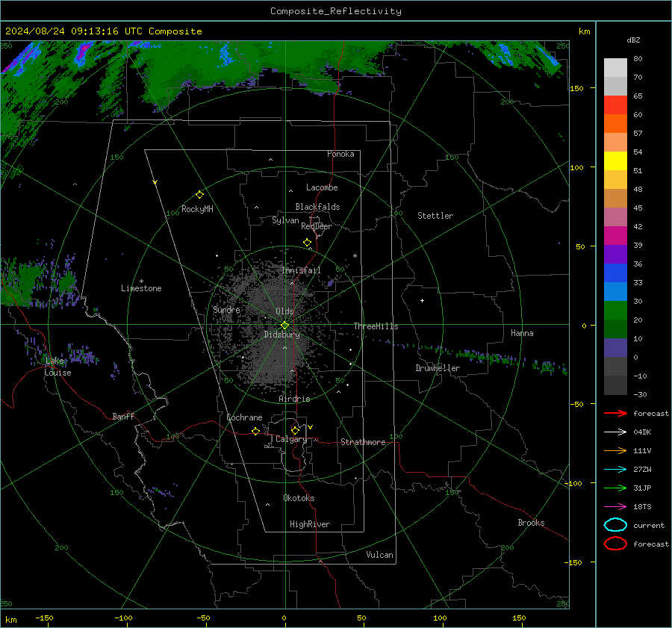Click the cyan 27ZW arrow icon
This screenshot has width=672, height=628.
(615, 470)
